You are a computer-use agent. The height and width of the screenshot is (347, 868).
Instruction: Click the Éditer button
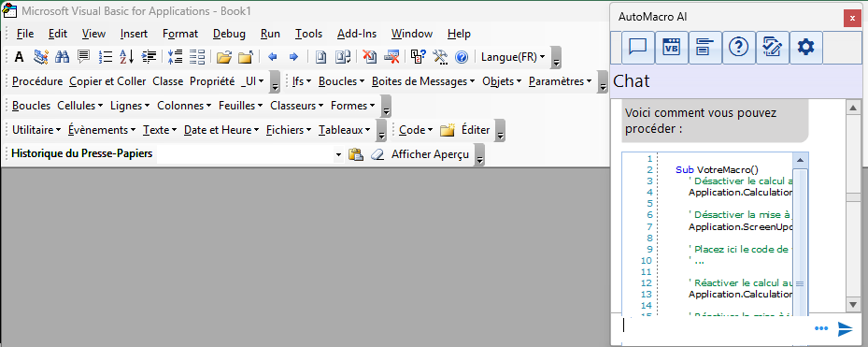476,130
